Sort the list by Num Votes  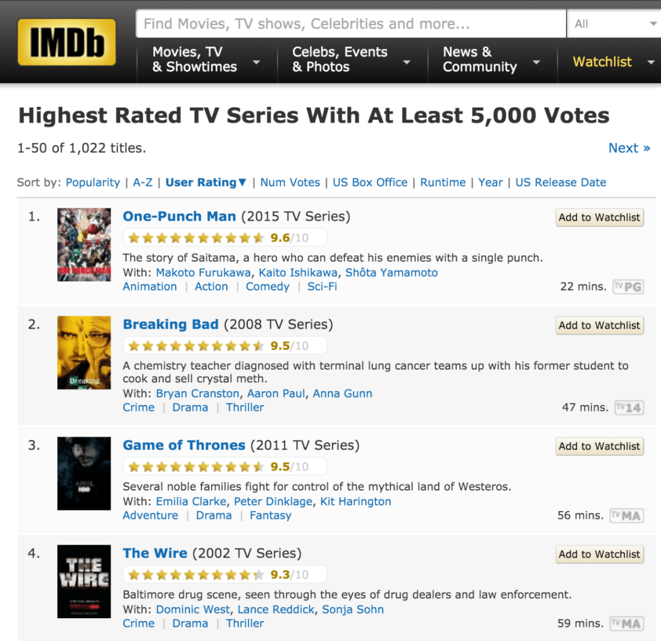point(290,182)
